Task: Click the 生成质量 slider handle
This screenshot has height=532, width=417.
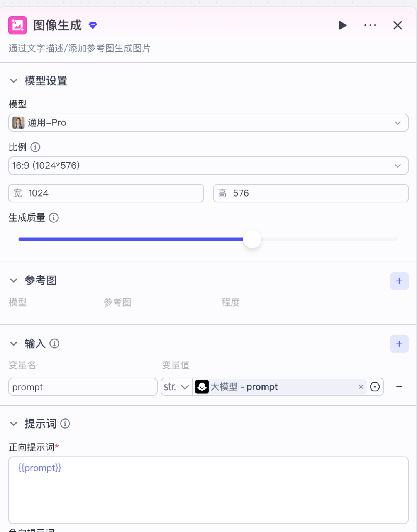Action: coord(252,239)
